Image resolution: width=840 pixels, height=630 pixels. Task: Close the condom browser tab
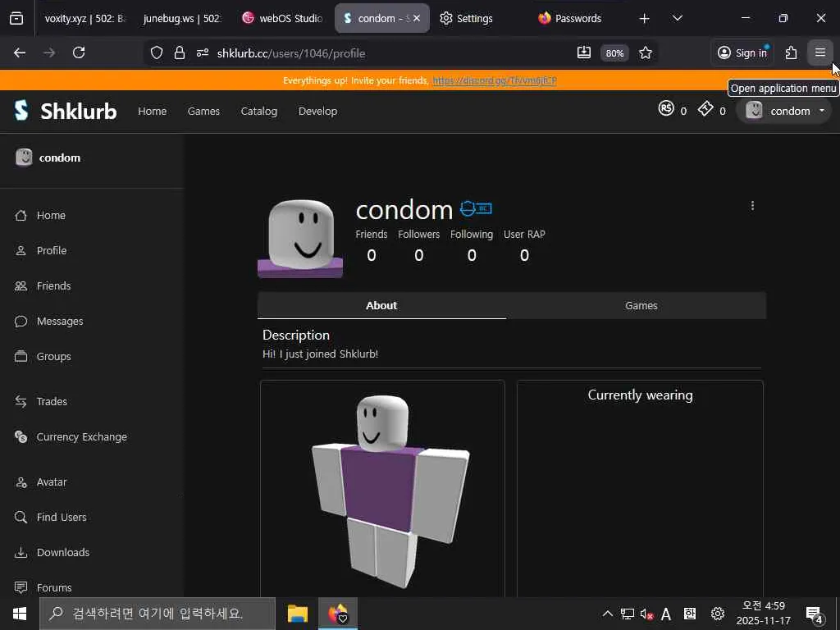point(417,18)
